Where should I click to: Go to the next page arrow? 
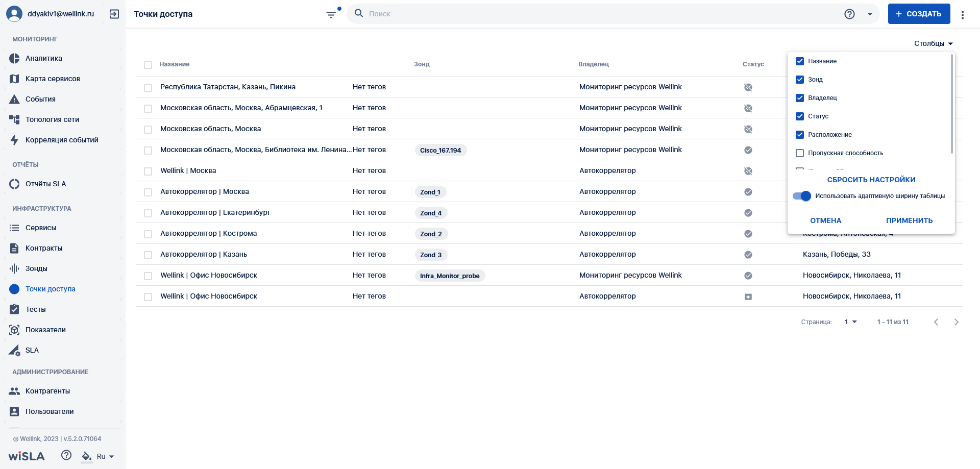957,322
